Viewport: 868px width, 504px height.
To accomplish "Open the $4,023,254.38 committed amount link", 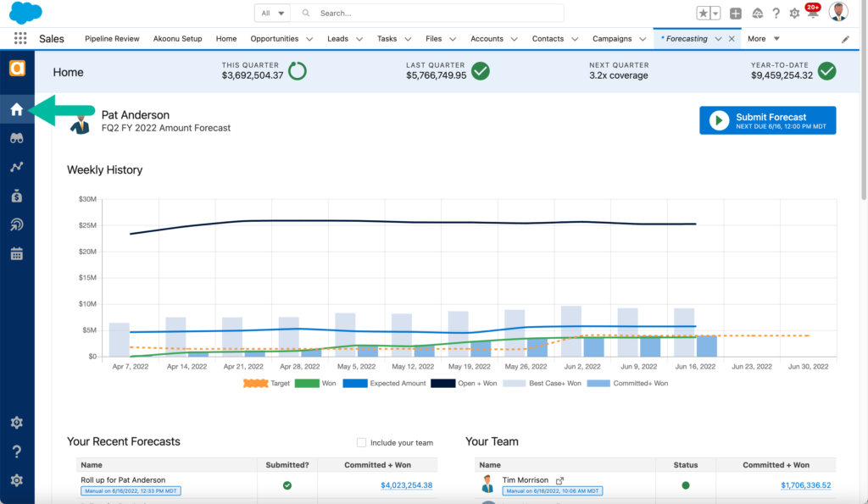I will (x=406, y=485).
